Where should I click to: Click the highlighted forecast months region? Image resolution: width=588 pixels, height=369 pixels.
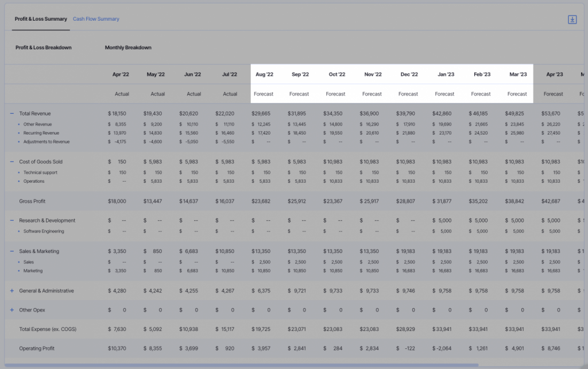pos(390,83)
